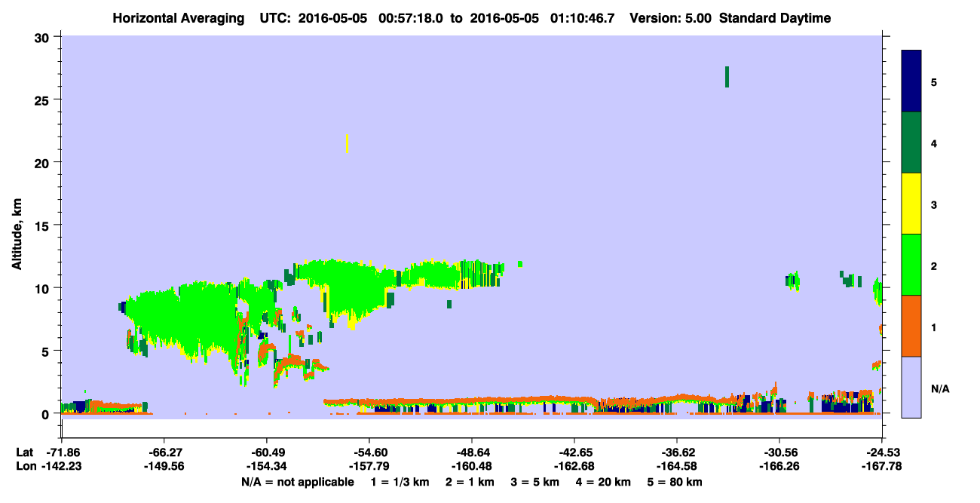Click longitude value -160.48
Screen dimensions: 980x503
(472, 466)
